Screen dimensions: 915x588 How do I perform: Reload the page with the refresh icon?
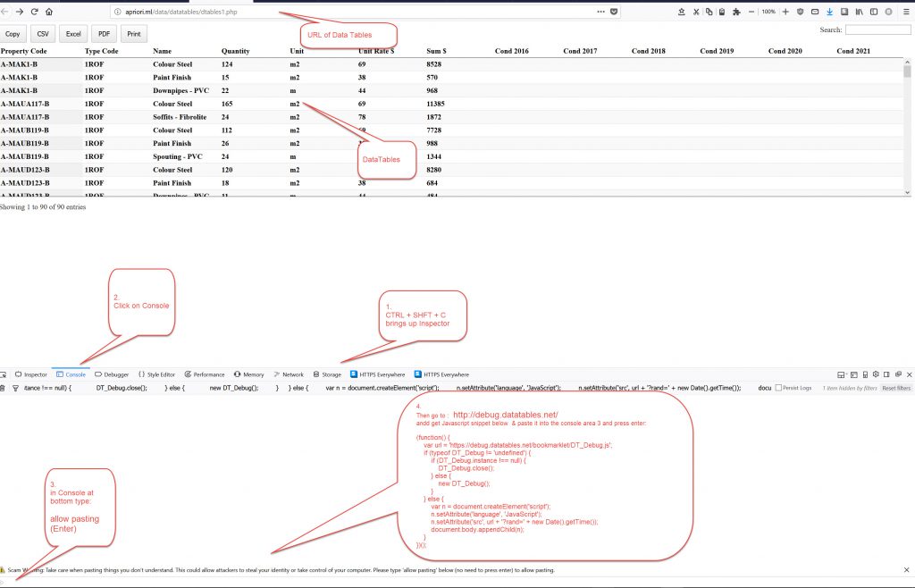click(34, 13)
